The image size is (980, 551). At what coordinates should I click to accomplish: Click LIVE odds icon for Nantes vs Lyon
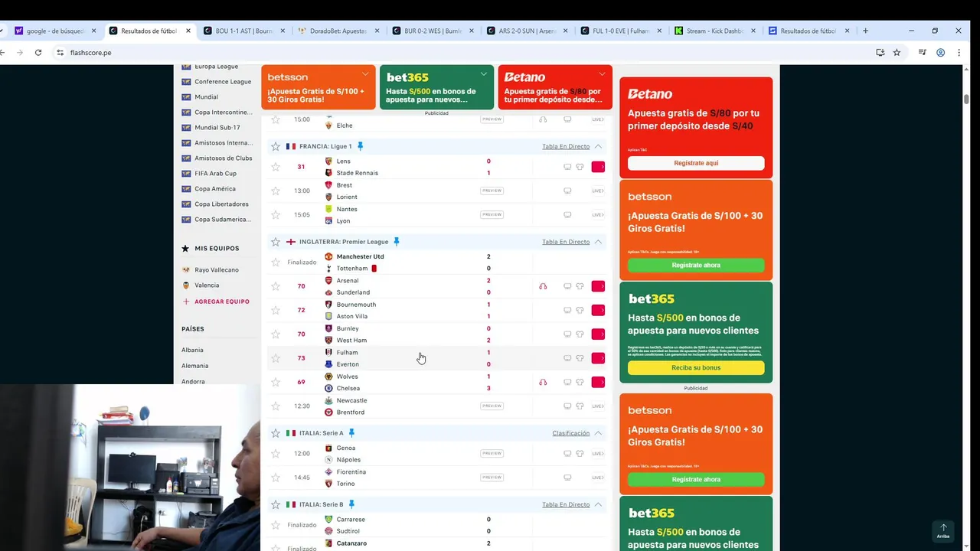pyautogui.click(x=598, y=215)
